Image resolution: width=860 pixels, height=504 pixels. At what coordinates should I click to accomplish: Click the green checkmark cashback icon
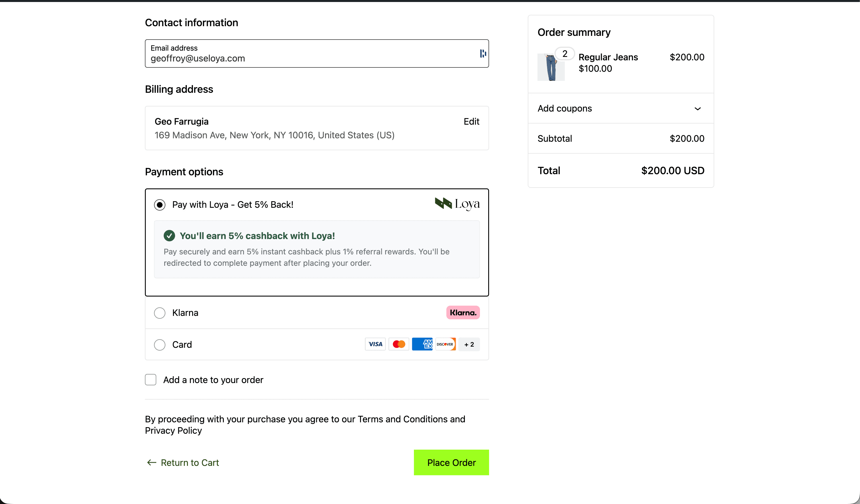170,235
